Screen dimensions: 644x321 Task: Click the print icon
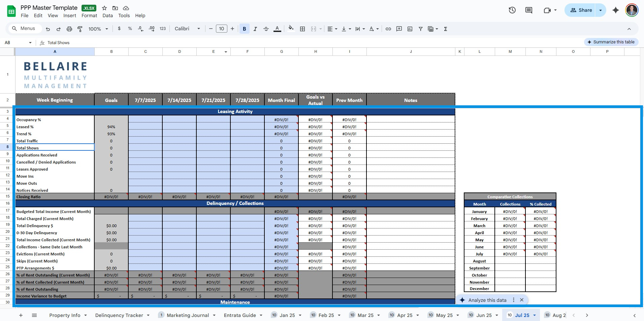point(69,29)
